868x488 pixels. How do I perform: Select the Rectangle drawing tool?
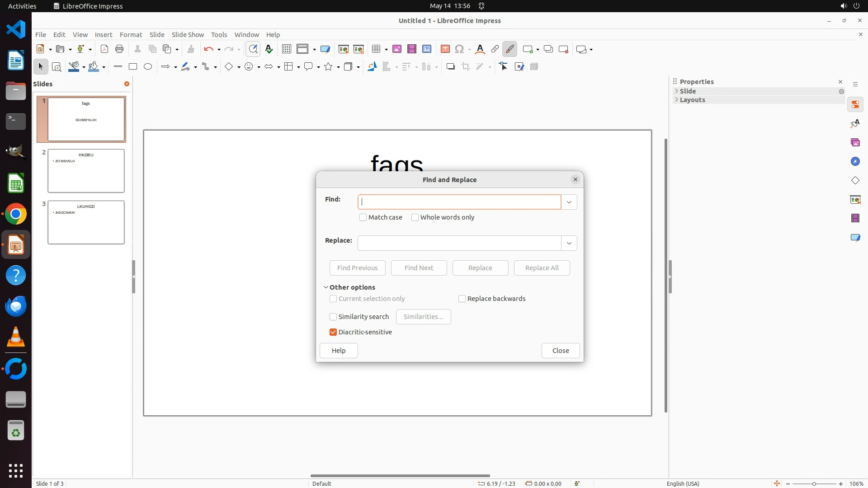[133, 67]
